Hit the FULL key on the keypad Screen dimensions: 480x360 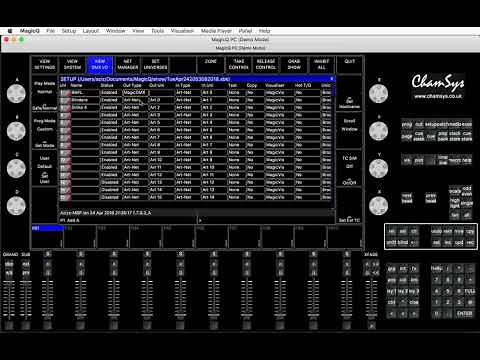click(x=469, y=291)
